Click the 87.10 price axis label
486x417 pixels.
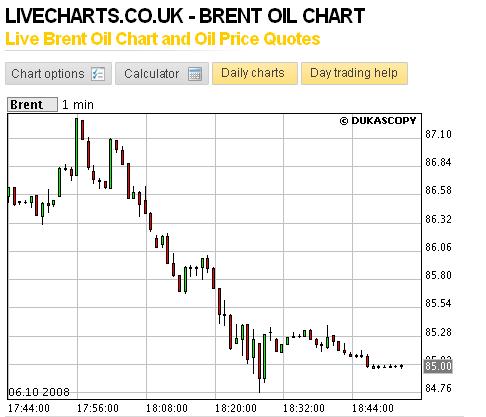pyautogui.click(x=438, y=134)
